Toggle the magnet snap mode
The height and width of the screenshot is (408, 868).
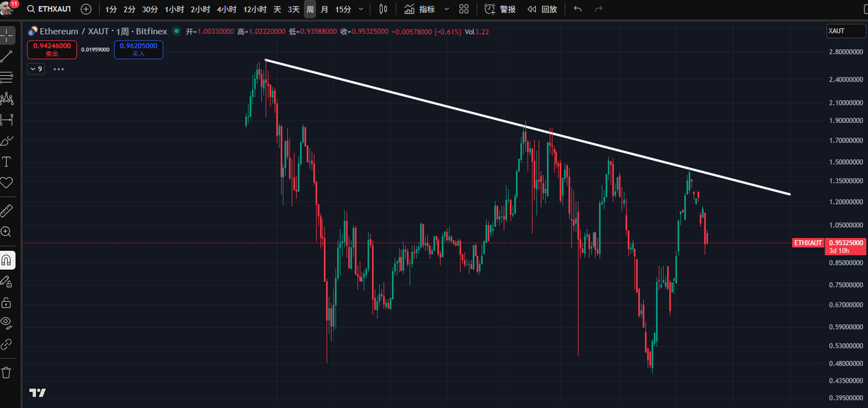point(7,260)
